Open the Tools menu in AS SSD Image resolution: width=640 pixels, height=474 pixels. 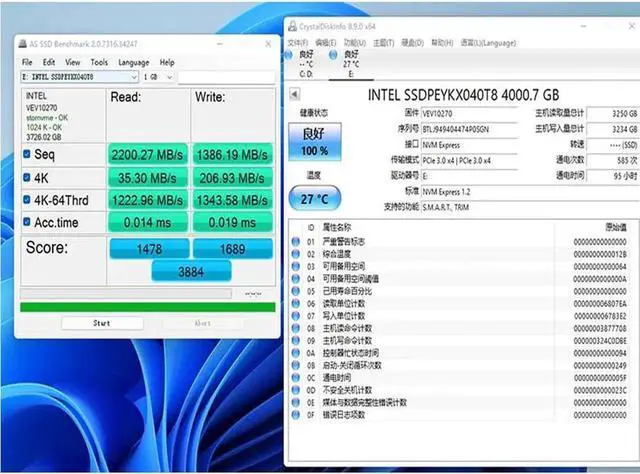click(x=99, y=62)
